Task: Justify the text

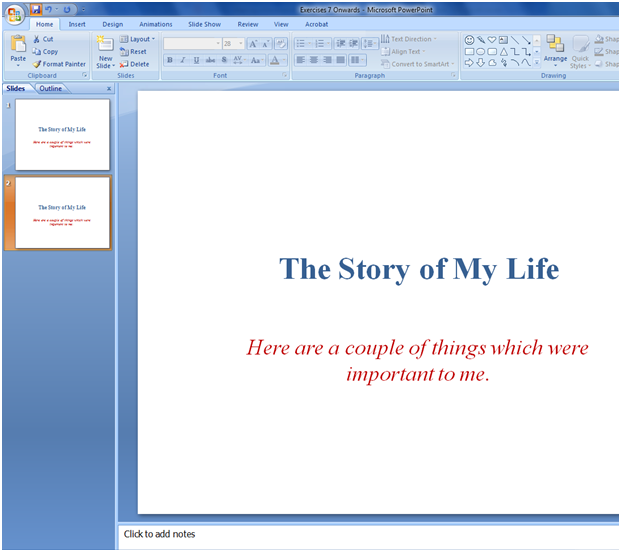Action: 340,60
